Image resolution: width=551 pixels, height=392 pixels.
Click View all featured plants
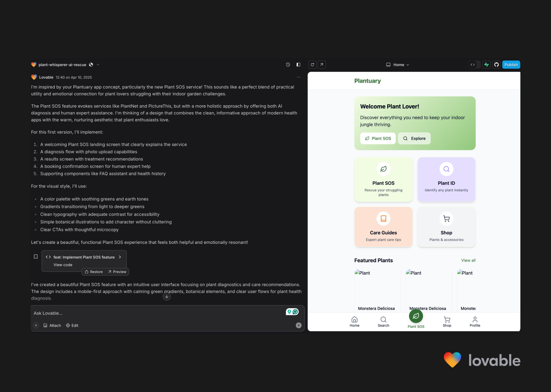pyautogui.click(x=468, y=260)
